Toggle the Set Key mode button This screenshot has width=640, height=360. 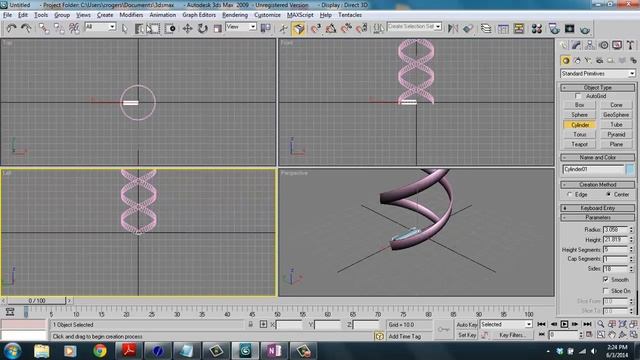(467, 335)
